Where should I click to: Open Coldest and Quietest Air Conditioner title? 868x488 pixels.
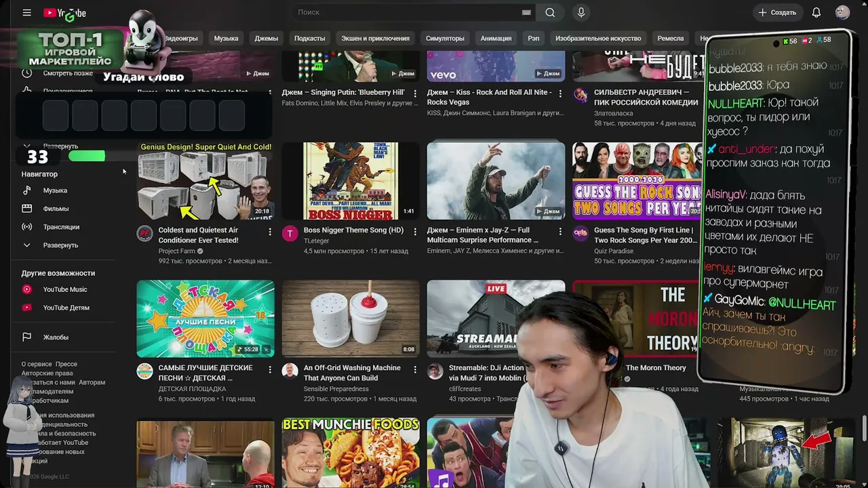[198, 235]
